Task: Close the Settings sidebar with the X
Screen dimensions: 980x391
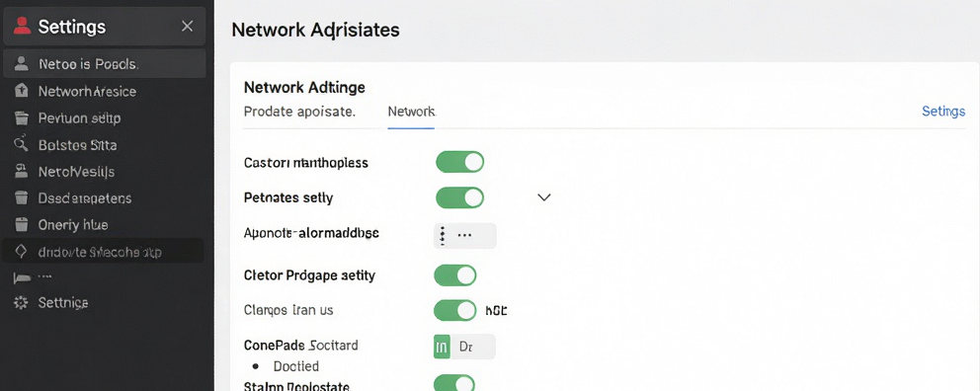Action: pos(187,27)
